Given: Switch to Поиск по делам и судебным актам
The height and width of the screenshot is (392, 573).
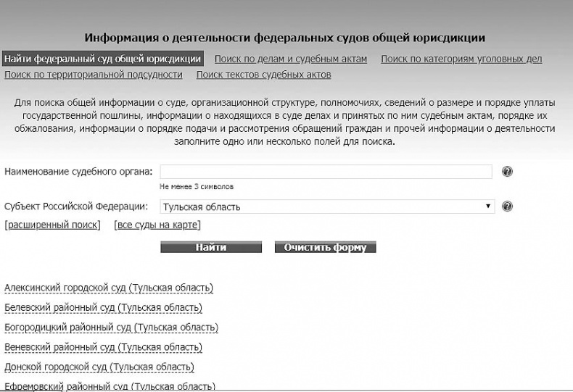Looking at the screenshot, I should [291, 59].
